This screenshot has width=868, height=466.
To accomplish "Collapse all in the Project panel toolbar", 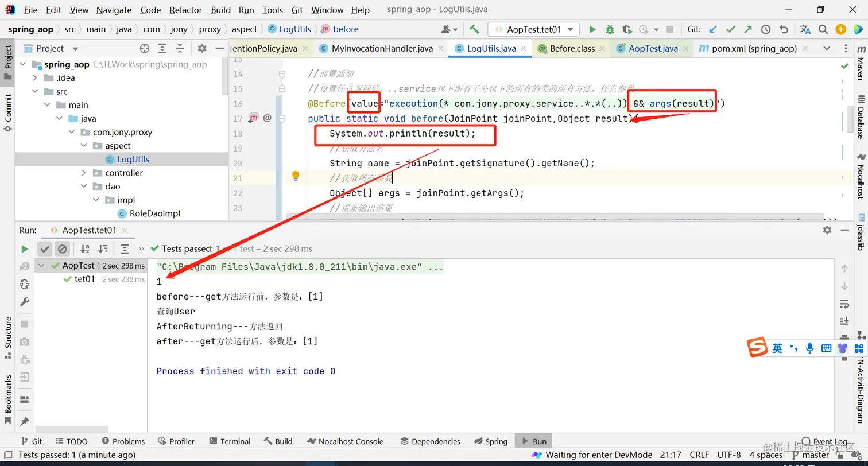I will point(180,49).
